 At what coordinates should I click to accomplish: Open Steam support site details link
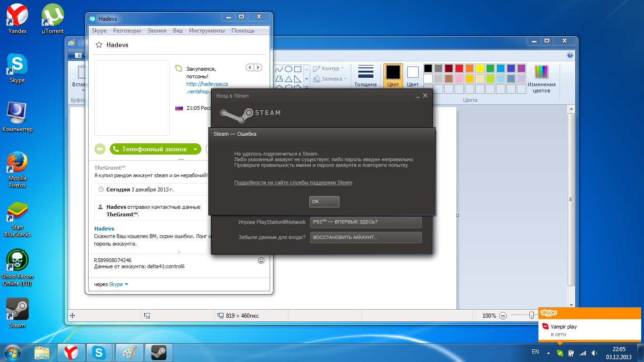pyautogui.click(x=293, y=182)
